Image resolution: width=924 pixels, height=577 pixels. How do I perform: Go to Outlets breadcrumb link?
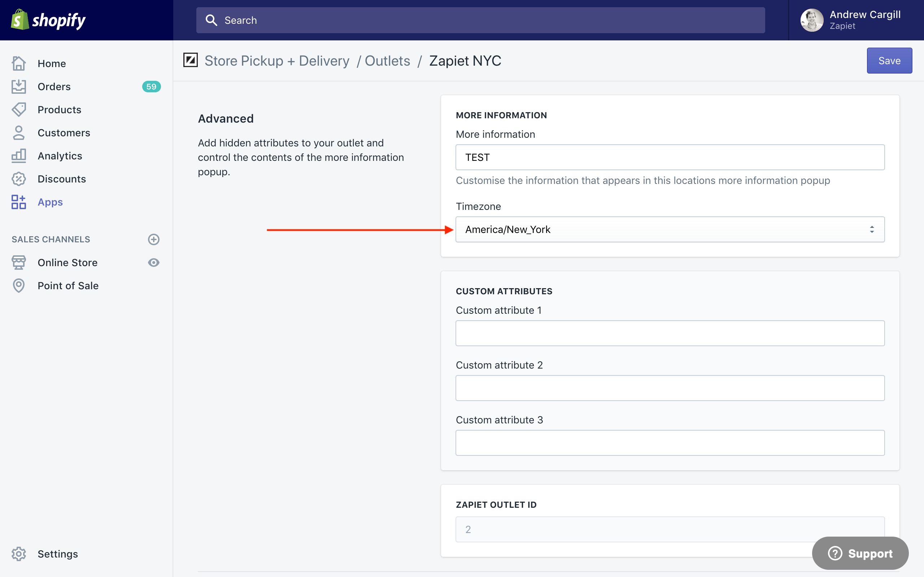387,61
